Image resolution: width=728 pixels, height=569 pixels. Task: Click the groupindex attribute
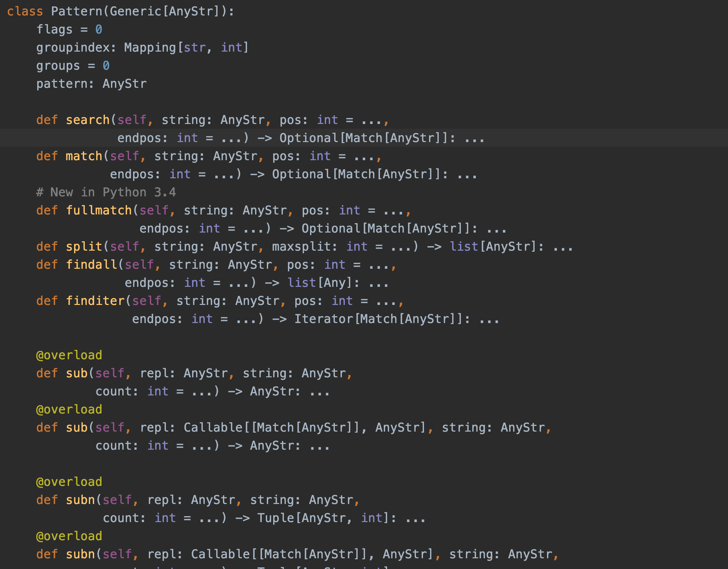click(x=73, y=48)
